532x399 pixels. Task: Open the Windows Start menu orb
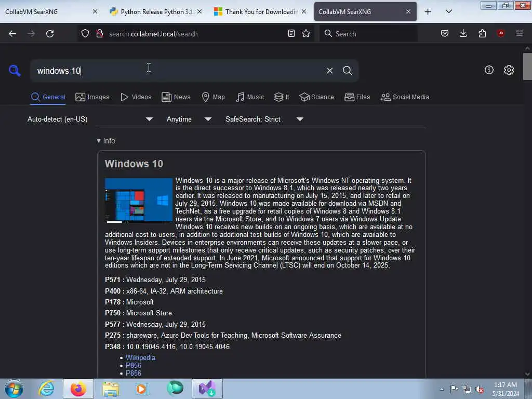[x=14, y=389]
